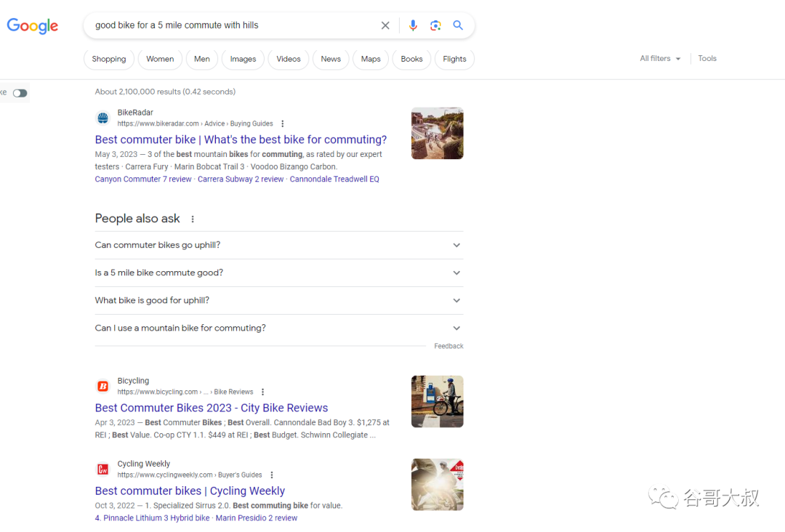Open the BikeRadar result options menu dots

click(282, 124)
